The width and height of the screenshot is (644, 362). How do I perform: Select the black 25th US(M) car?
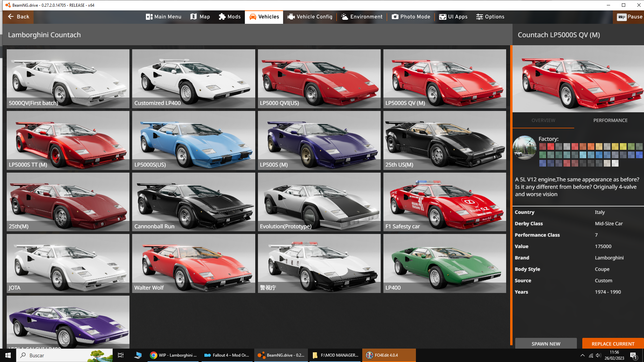(445, 140)
